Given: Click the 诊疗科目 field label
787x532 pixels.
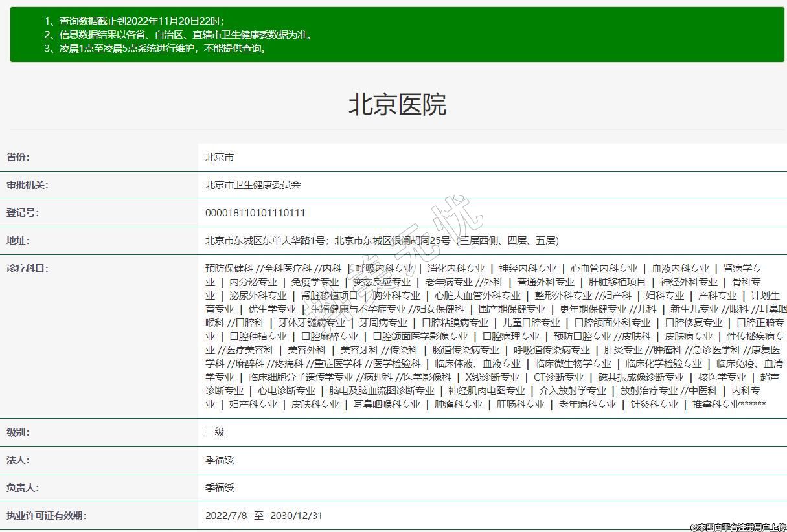Looking at the screenshot, I should coord(27,269).
